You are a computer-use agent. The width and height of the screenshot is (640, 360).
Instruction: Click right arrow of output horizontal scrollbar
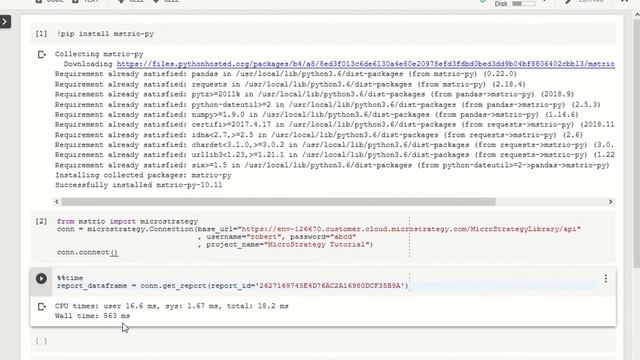coord(611,202)
